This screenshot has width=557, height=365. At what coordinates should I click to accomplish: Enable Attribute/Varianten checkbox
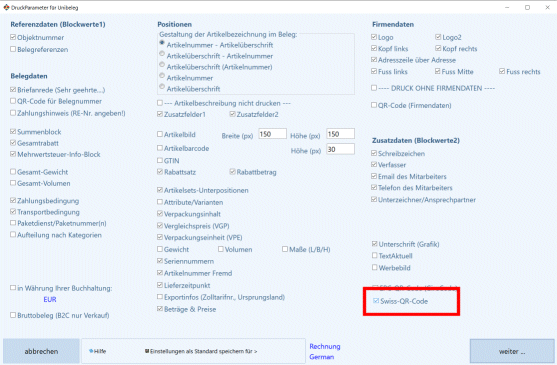point(160,202)
